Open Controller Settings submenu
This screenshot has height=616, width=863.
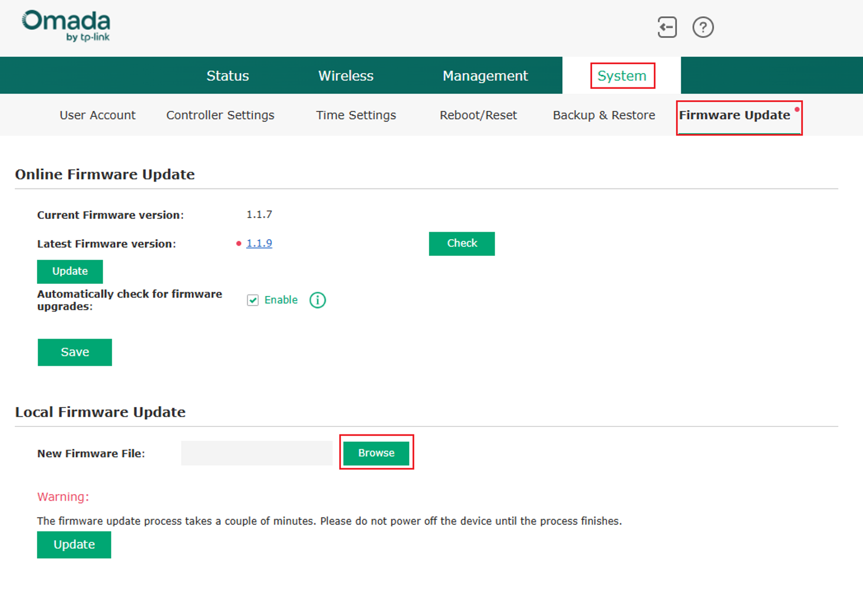(x=220, y=115)
